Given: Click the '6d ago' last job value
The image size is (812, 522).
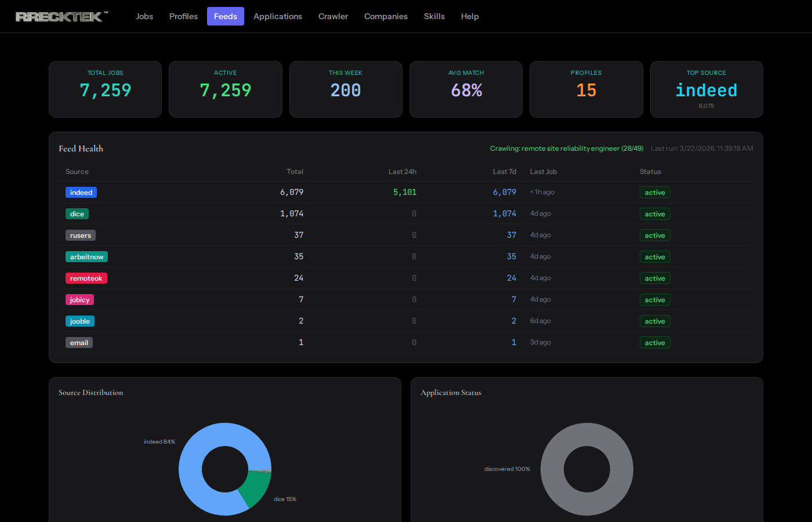Looking at the screenshot, I should (541, 321).
